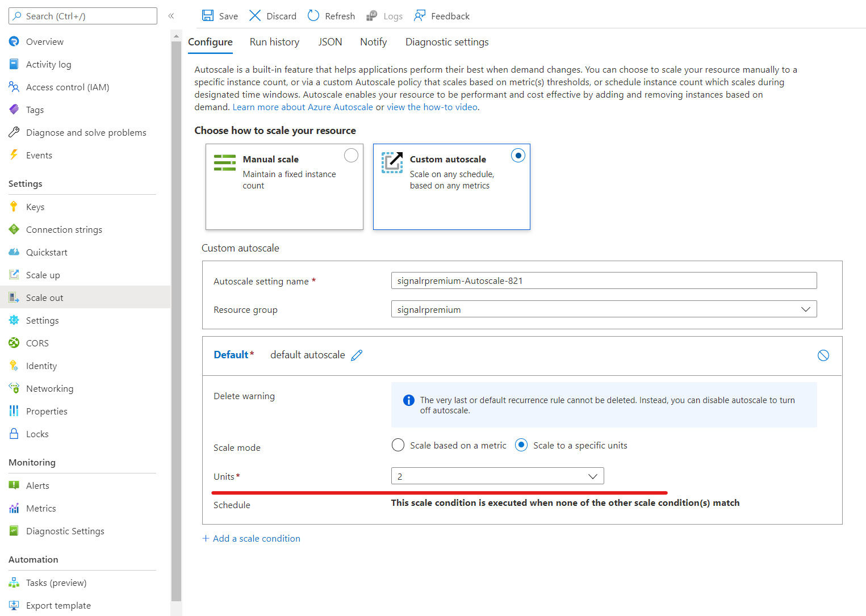Open Learn more about Azure Autoscale link
Screen dimensions: 866x616
302,106
